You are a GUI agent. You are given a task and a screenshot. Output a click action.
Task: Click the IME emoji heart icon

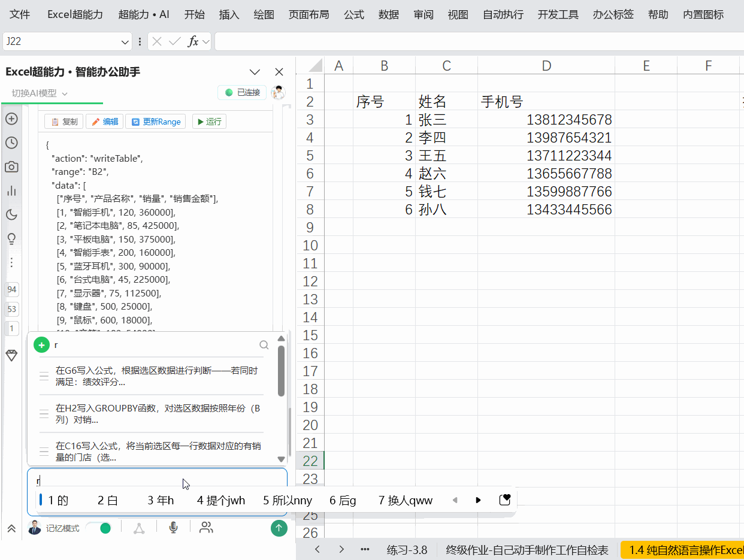[x=504, y=500]
